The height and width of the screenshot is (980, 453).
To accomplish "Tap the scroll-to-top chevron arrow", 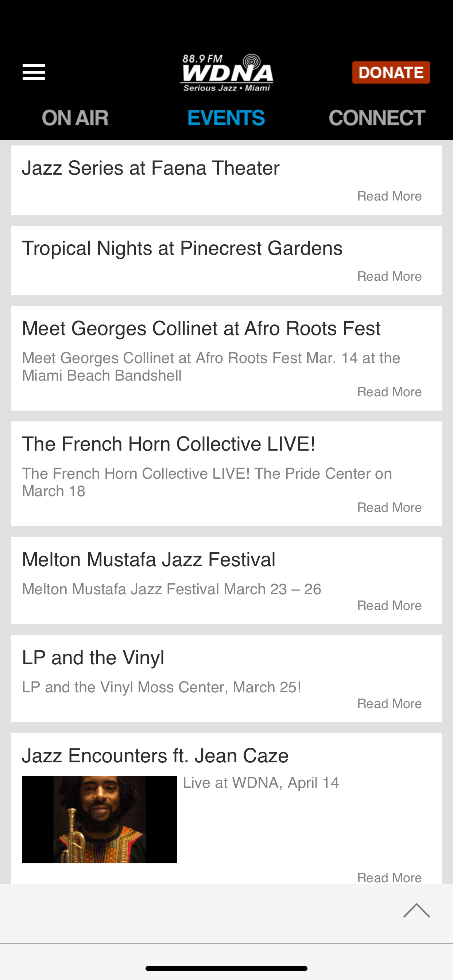I will point(417,910).
